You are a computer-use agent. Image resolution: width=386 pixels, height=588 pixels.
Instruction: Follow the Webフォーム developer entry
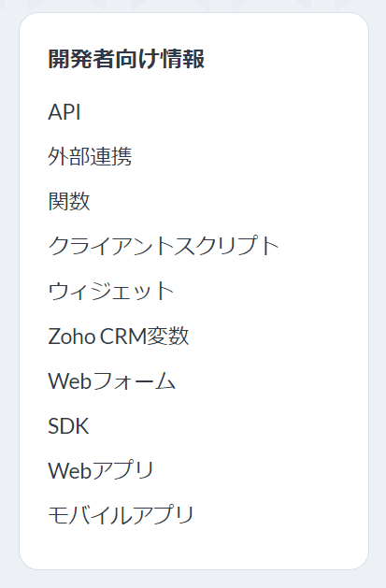(111, 380)
